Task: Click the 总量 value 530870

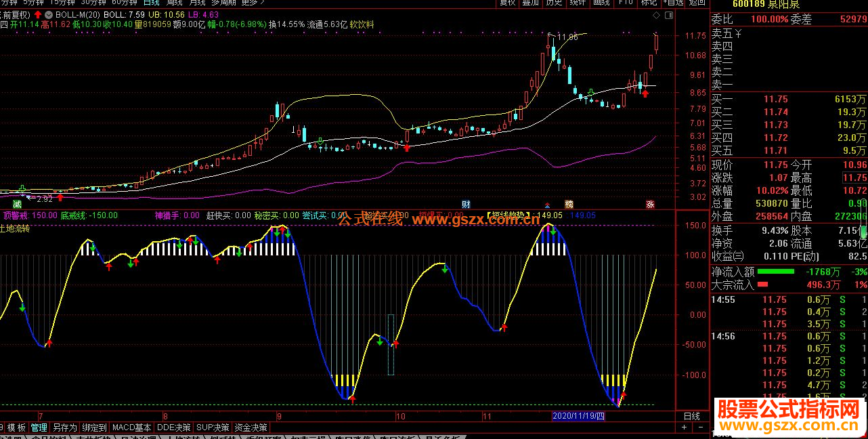Action: tap(771, 203)
